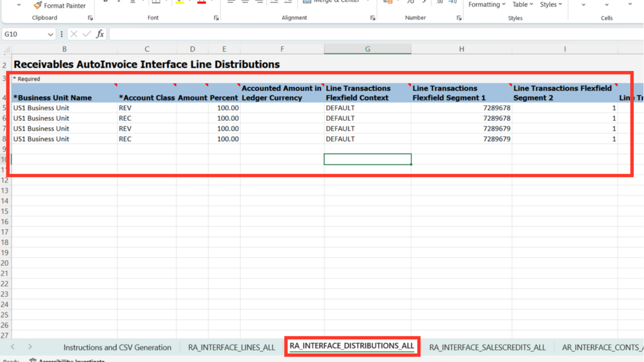
Task: Expand the Delete chevron in Cells group
Action: pyautogui.click(x=607, y=5)
